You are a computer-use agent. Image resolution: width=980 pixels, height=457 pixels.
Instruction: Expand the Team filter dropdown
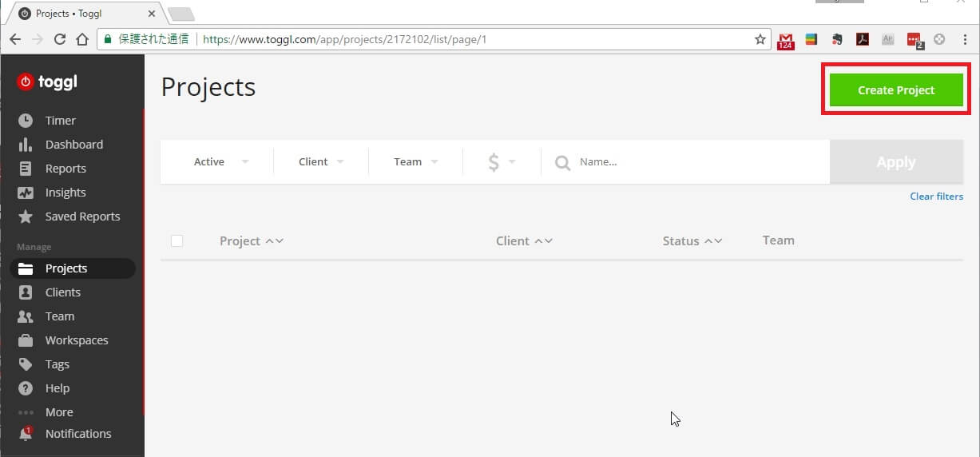pos(415,161)
